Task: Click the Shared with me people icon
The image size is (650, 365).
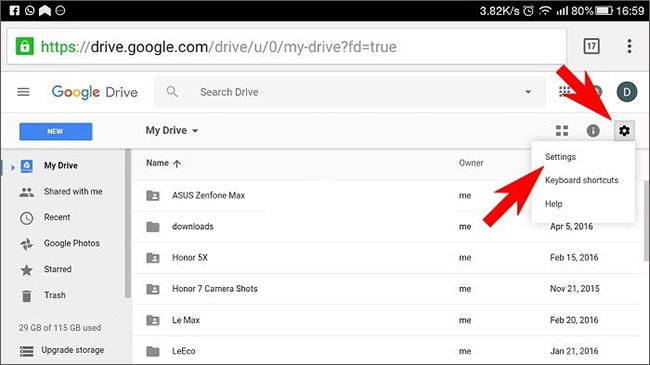Action: pyautogui.click(x=27, y=192)
